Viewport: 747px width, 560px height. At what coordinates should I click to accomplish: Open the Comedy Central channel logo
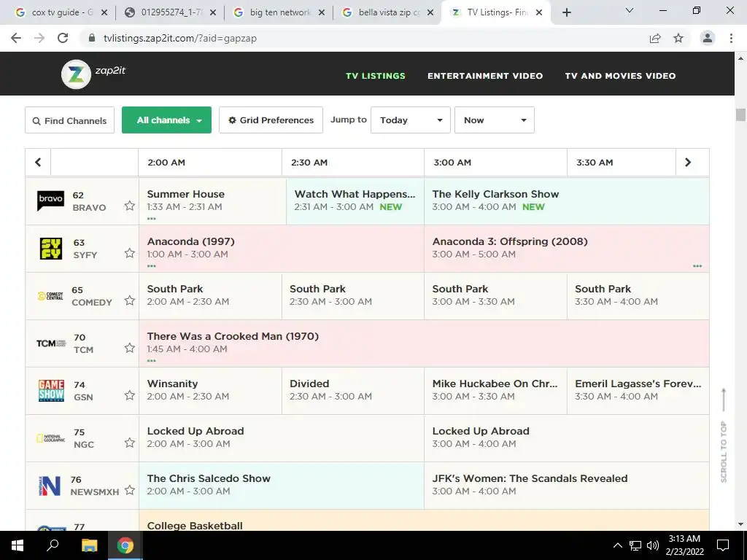click(x=50, y=296)
